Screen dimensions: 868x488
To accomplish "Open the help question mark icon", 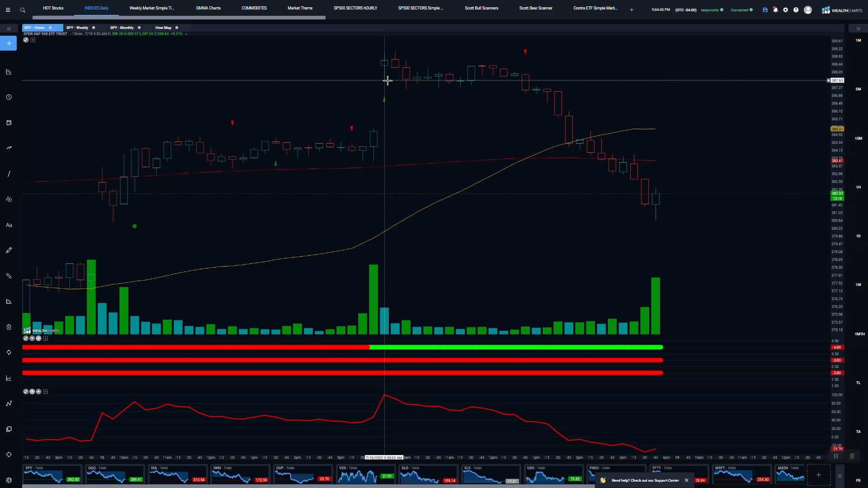I will point(796,10).
